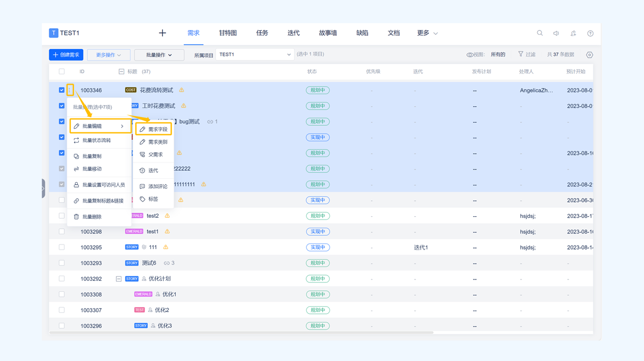Collapse all via 标题 header minus toggle
644x361 pixels.
(x=121, y=71)
